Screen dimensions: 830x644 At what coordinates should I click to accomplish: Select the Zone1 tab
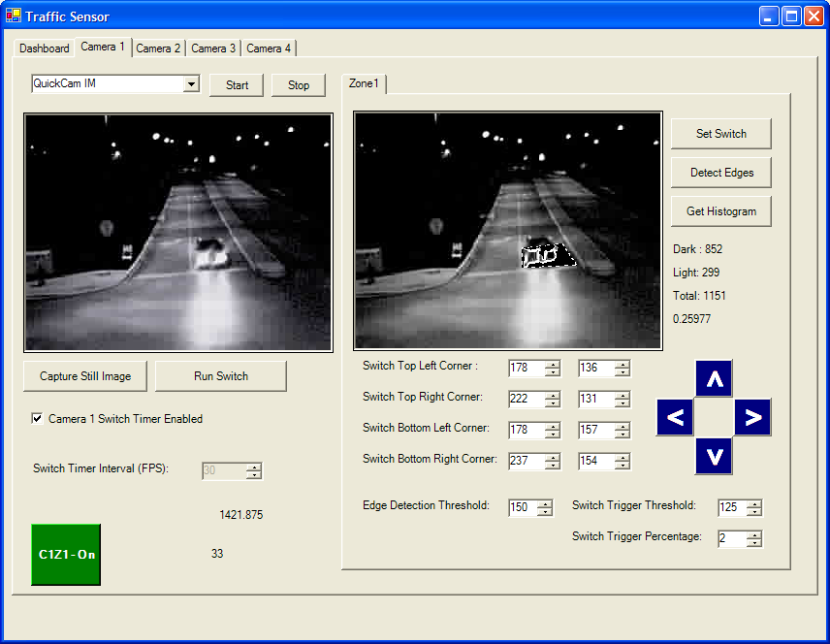(365, 84)
